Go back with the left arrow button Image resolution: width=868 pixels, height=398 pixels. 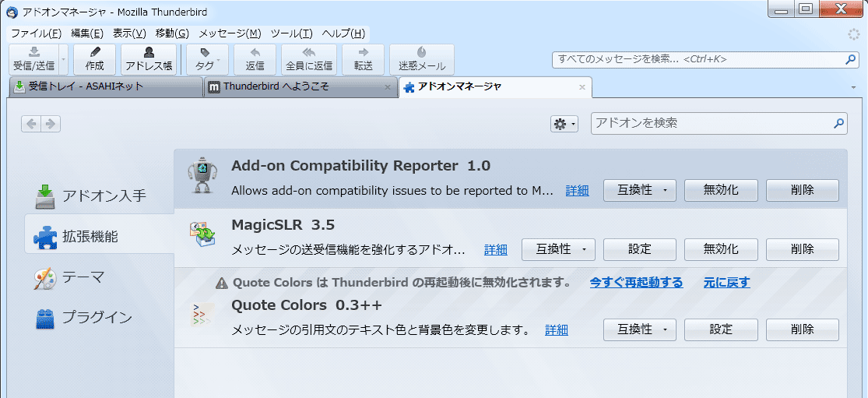[31, 124]
